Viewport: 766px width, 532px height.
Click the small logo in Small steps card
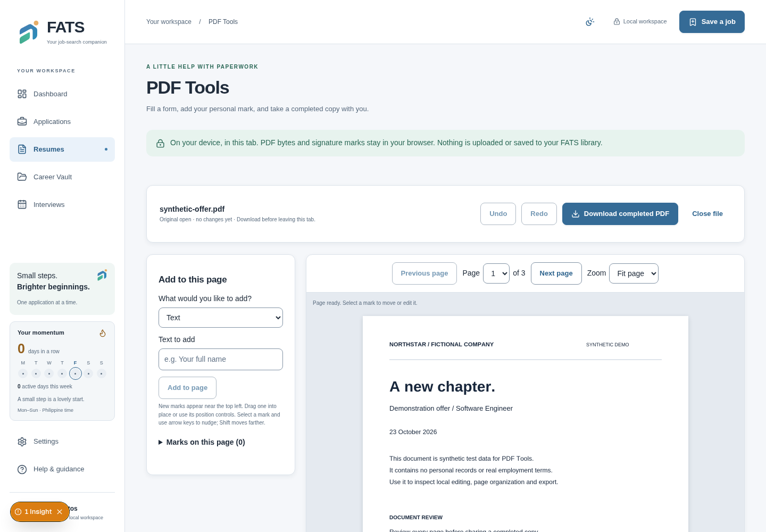(102, 275)
